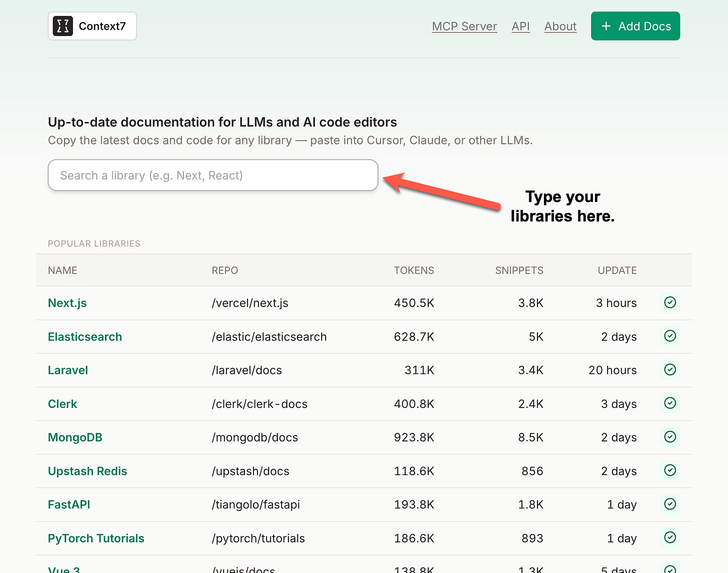Open PyTorch Tutorials library
This screenshot has width=728, height=573.
pyautogui.click(x=96, y=538)
